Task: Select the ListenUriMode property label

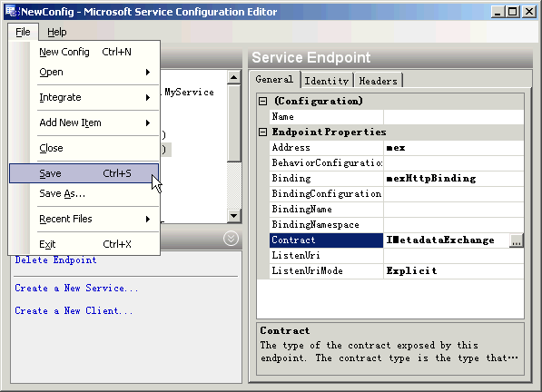Action: click(x=326, y=270)
